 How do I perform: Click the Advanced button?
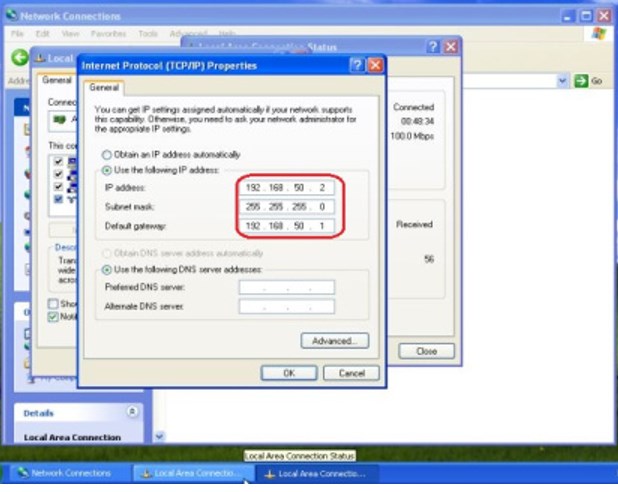coord(335,341)
